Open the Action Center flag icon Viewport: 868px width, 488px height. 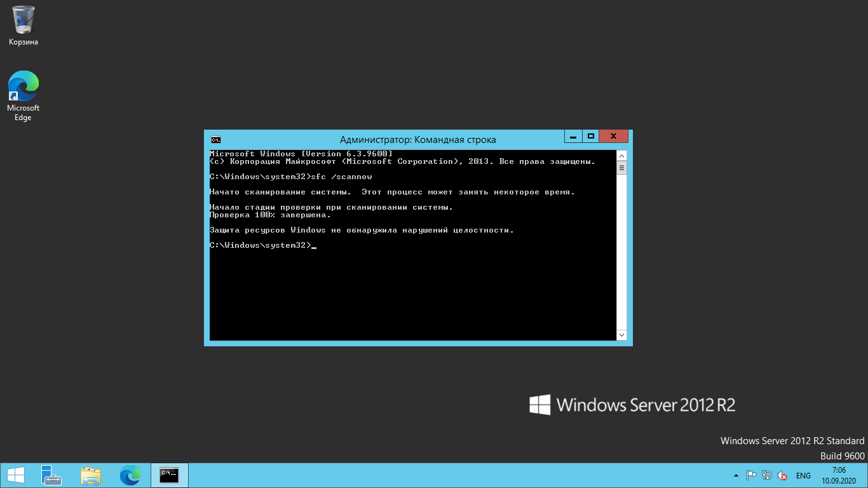751,475
